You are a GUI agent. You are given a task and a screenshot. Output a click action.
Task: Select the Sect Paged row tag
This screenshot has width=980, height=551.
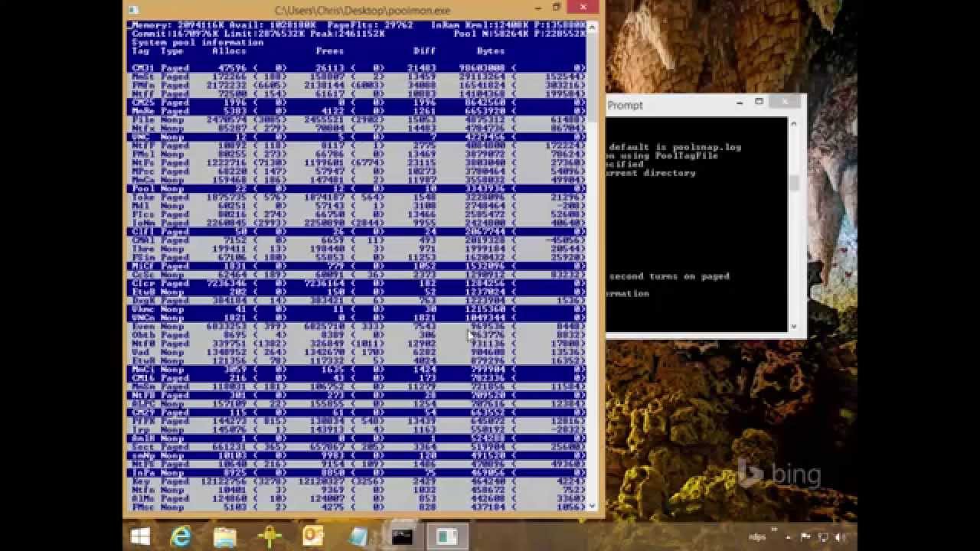click(x=143, y=447)
